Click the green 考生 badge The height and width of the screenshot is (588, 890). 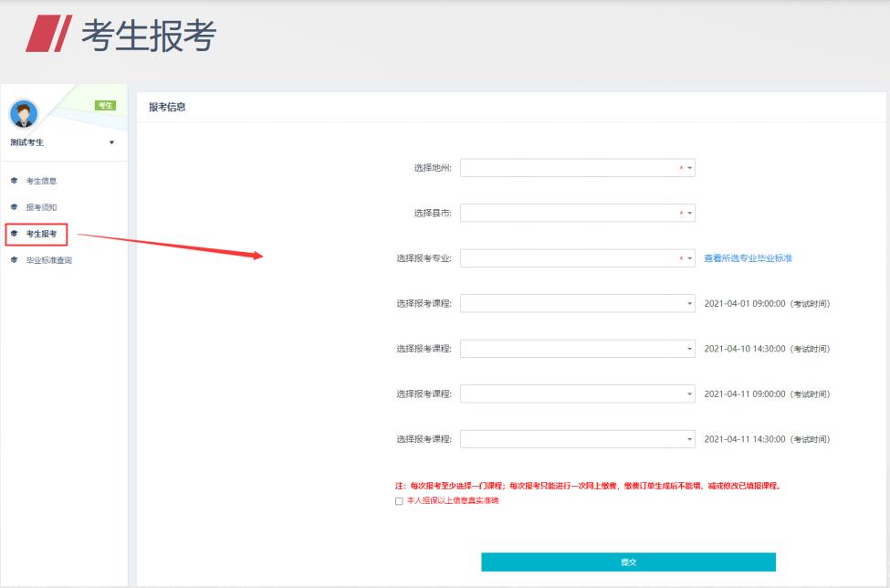[x=106, y=107]
